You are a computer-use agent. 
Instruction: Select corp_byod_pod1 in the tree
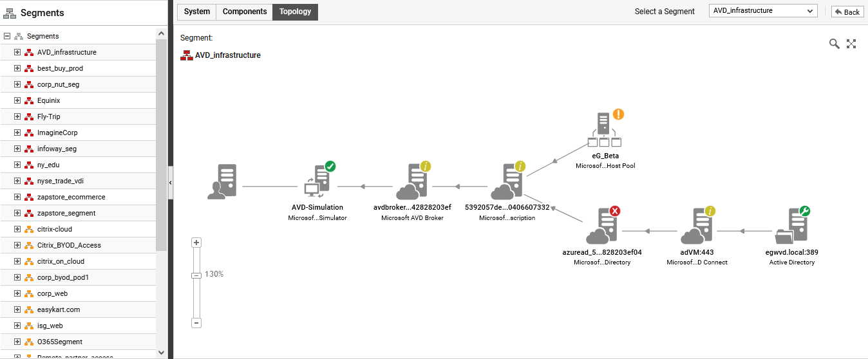coord(62,277)
